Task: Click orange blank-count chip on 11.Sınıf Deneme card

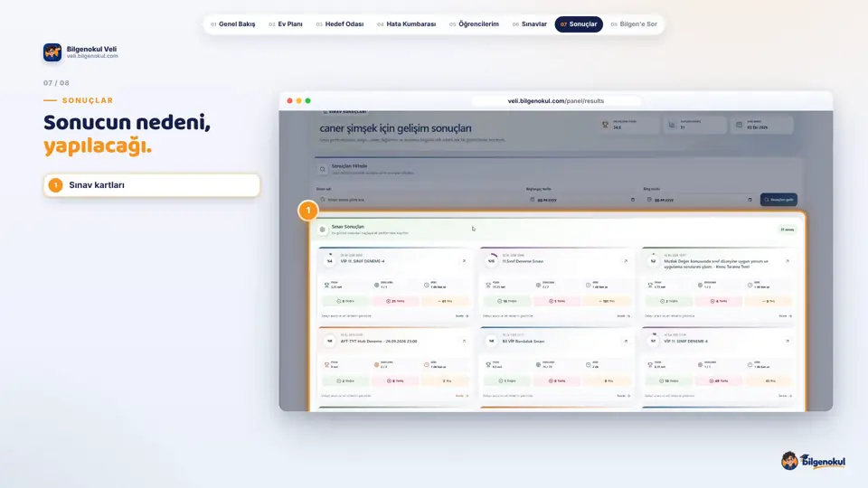Action: click(x=608, y=301)
